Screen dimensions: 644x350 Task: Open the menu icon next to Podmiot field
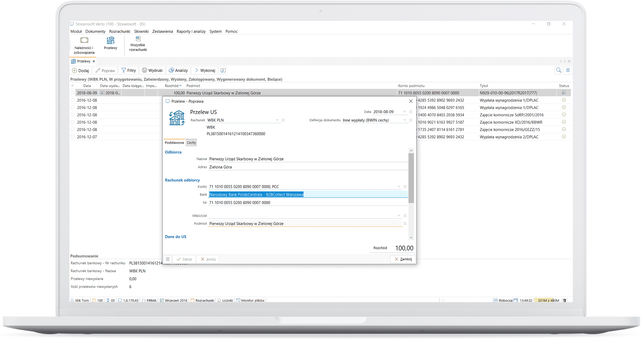(x=405, y=223)
